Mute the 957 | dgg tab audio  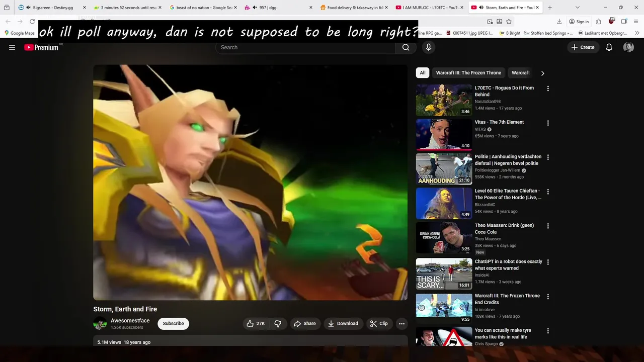pyautogui.click(x=255, y=8)
